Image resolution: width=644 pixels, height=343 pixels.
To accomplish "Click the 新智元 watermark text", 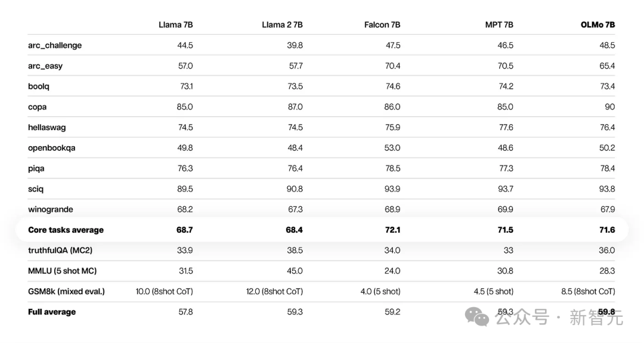I will pyautogui.click(x=596, y=317).
